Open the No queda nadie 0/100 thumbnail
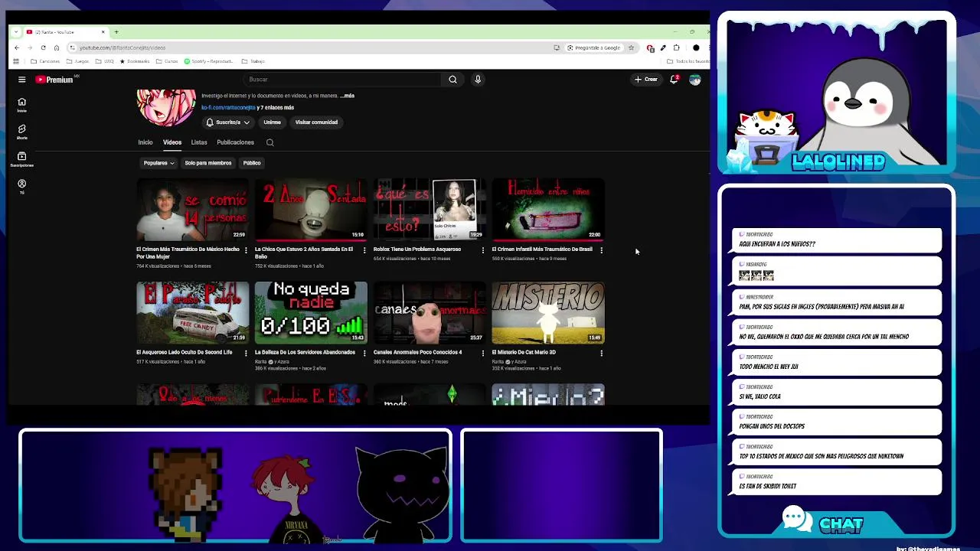 pyautogui.click(x=311, y=312)
